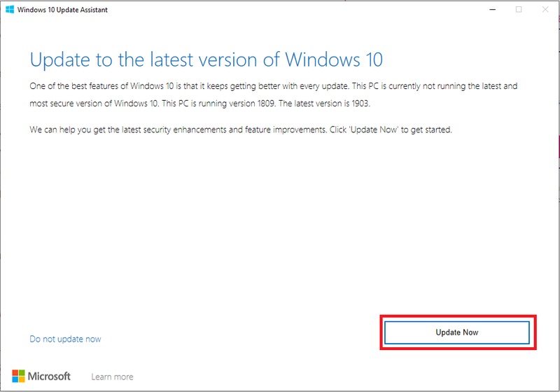This screenshot has width=560, height=392.
Task: Open the Learn more link
Action: pos(112,377)
